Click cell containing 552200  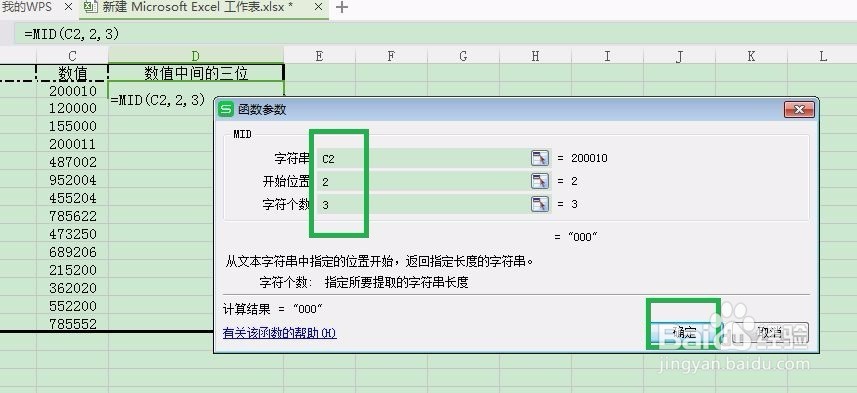(72, 306)
